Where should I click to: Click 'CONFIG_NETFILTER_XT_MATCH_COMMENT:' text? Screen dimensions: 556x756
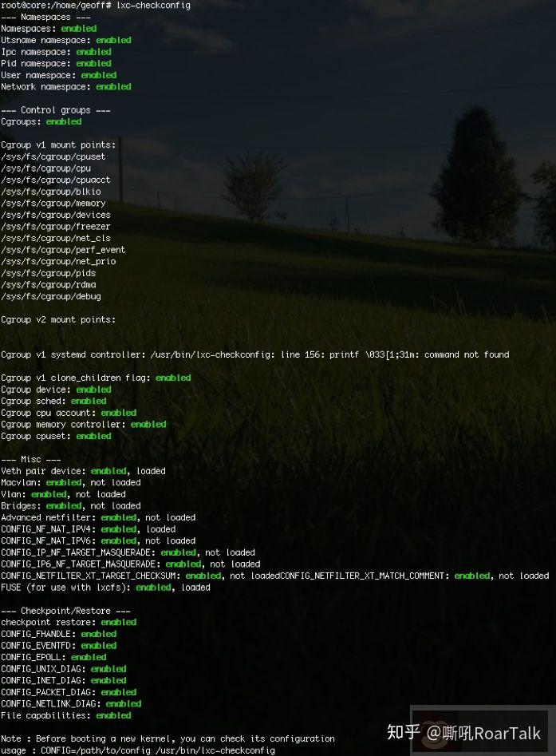pyautogui.click(x=365, y=576)
